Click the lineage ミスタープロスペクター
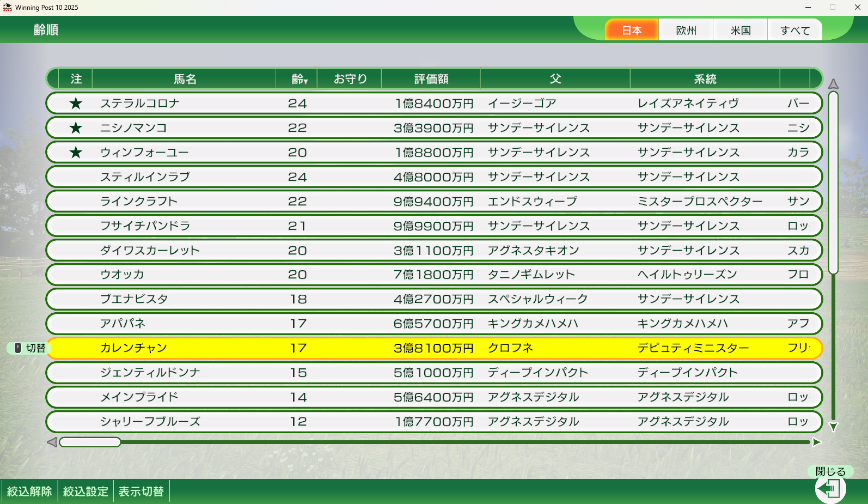Image resolution: width=868 pixels, height=504 pixels. (x=700, y=201)
